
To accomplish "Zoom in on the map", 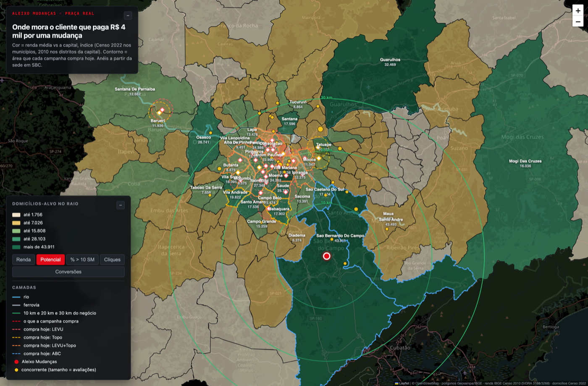I will pos(578,11).
